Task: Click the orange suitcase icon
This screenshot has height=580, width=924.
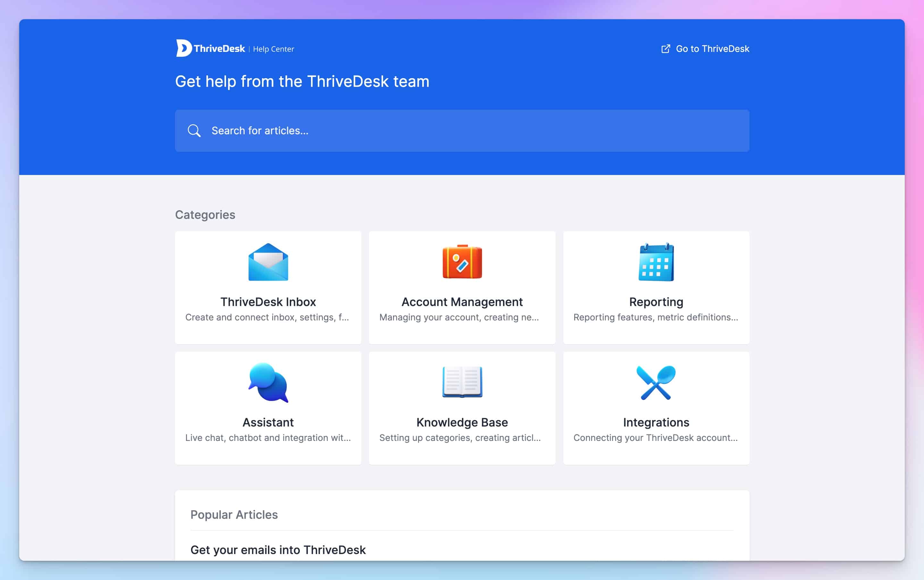Action: (462, 261)
